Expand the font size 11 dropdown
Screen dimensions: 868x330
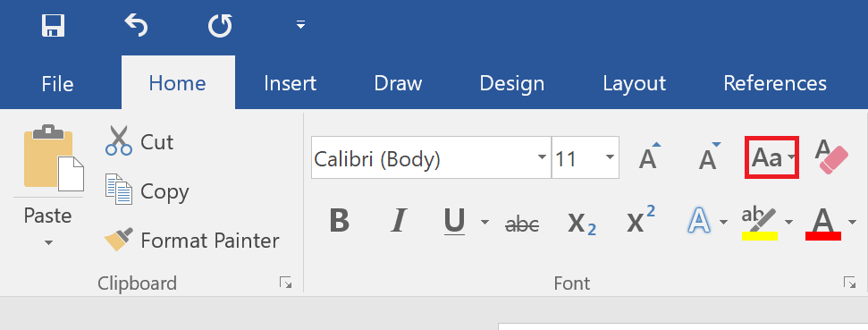point(610,157)
